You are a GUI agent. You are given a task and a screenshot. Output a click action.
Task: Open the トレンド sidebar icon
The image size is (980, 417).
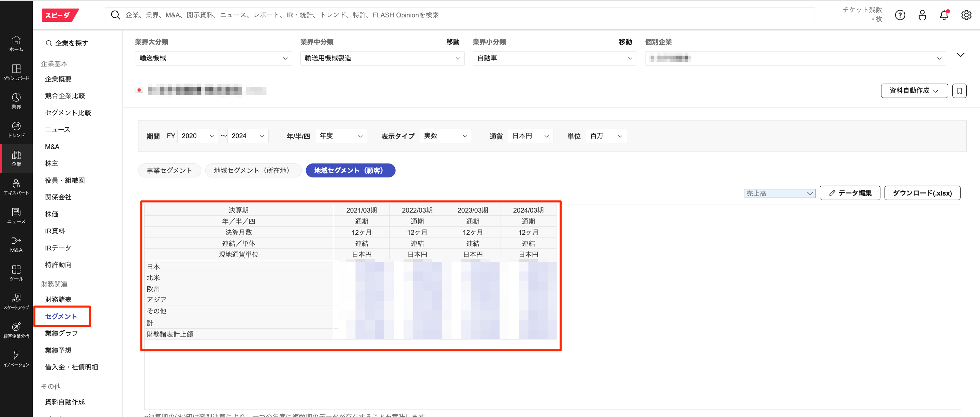16,129
